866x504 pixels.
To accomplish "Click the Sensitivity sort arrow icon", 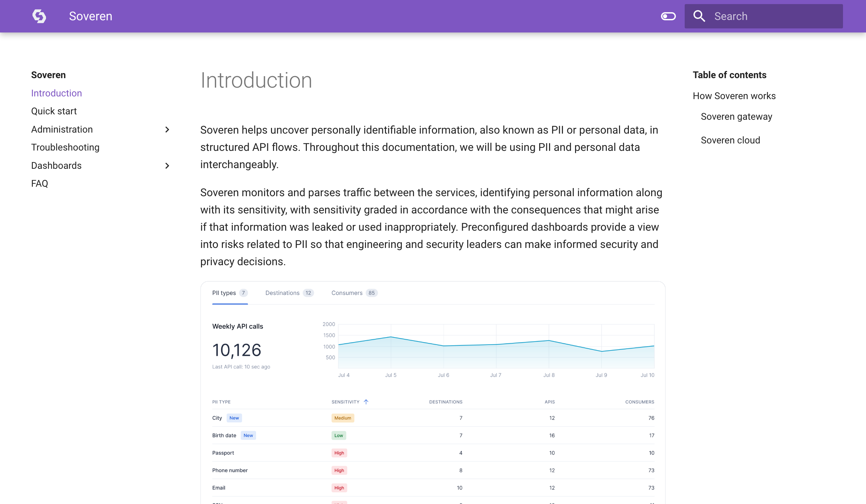I will coord(366,402).
